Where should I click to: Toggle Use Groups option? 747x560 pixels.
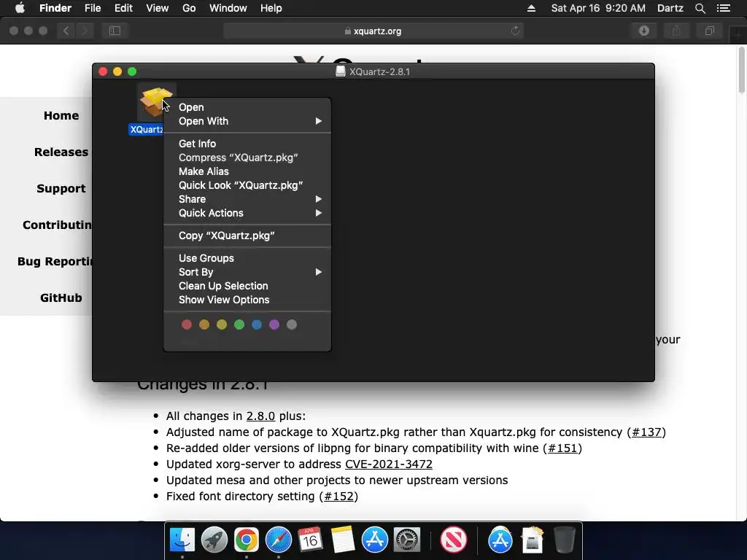pos(247,258)
